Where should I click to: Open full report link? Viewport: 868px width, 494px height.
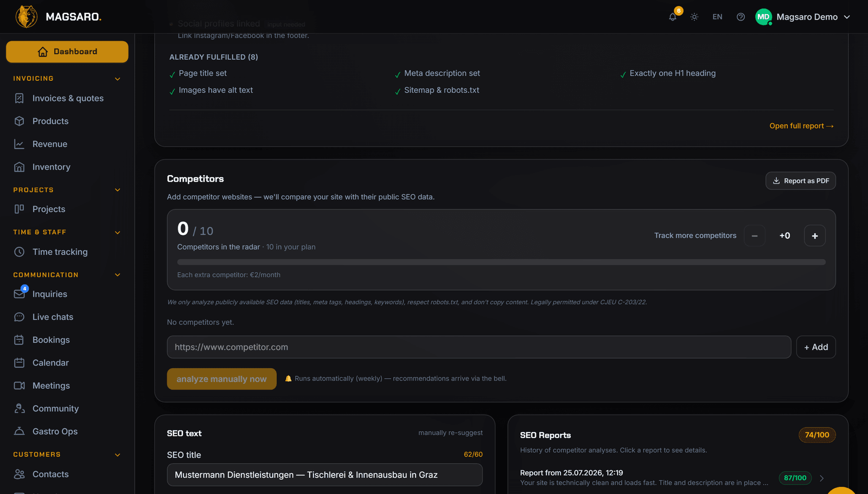pos(801,126)
